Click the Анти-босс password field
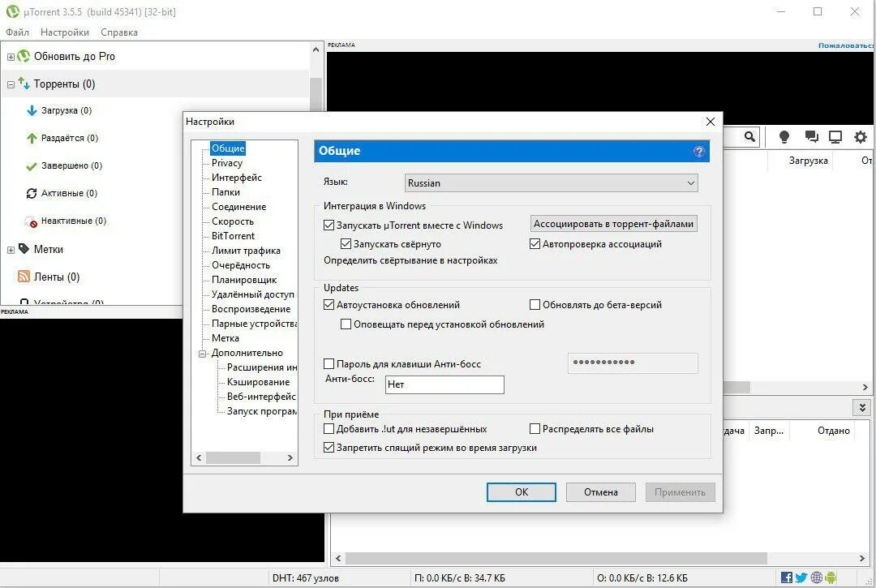This screenshot has width=876, height=588. [x=633, y=363]
